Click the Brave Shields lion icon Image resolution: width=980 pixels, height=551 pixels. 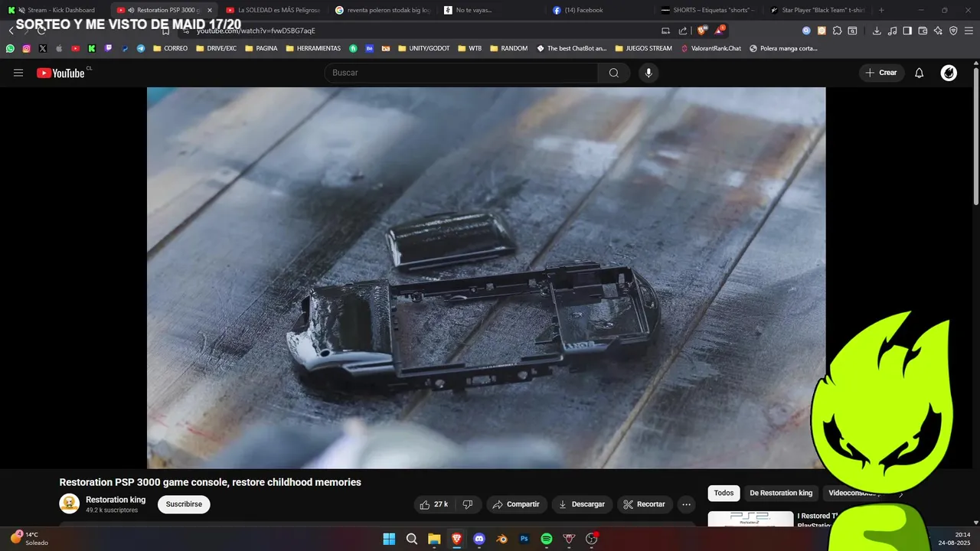click(701, 31)
